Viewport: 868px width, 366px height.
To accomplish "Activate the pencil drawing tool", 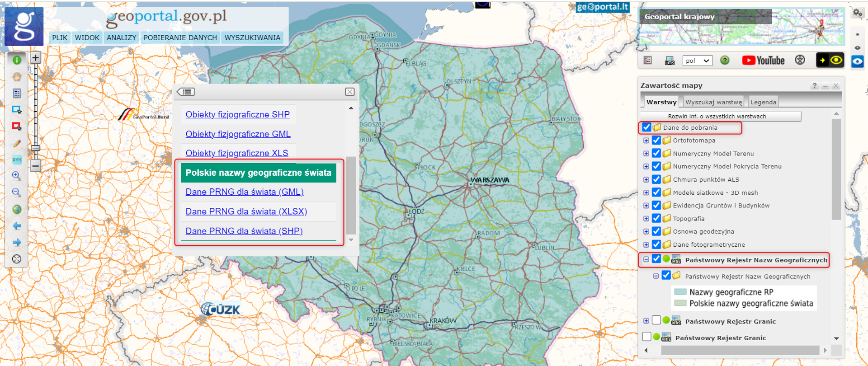I will pos(17,144).
